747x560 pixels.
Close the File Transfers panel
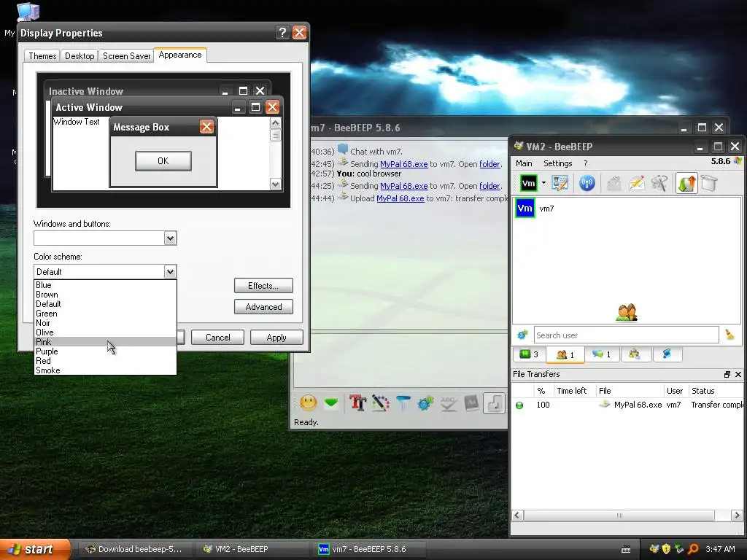point(738,374)
